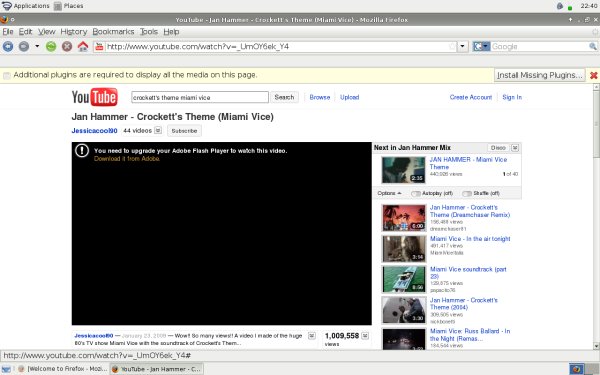
Task: Switch to Welcome to Firefox taskbar window
Action: [63, 369]
